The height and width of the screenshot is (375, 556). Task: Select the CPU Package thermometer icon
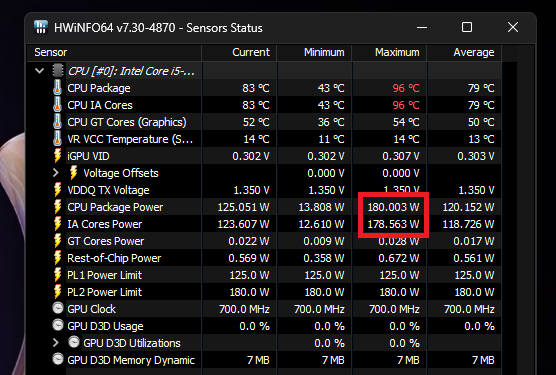point(57,88)
